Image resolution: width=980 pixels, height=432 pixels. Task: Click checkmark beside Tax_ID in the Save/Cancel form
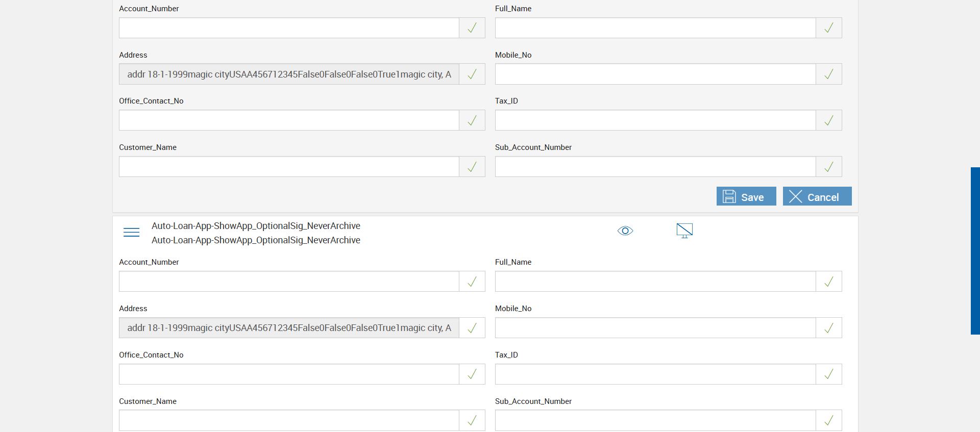tap(828, 120)
